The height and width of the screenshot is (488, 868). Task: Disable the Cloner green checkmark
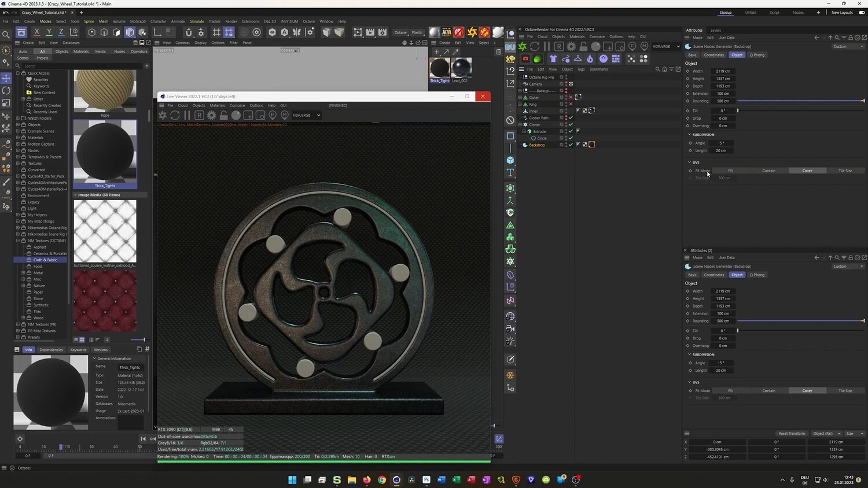tap(571, 124)
